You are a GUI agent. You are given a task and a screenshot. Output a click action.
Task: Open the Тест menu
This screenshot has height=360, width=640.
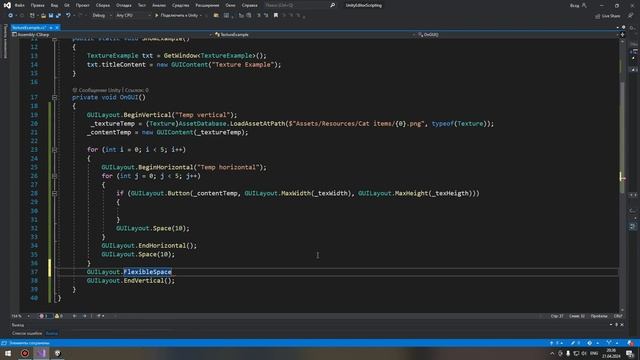[142, 5]
